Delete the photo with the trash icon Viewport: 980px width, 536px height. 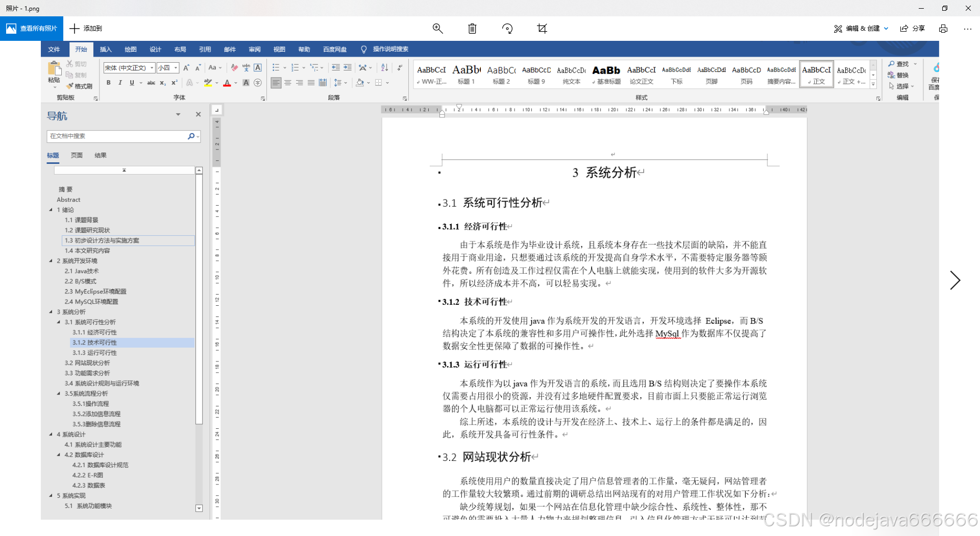(x=472, y=29)
